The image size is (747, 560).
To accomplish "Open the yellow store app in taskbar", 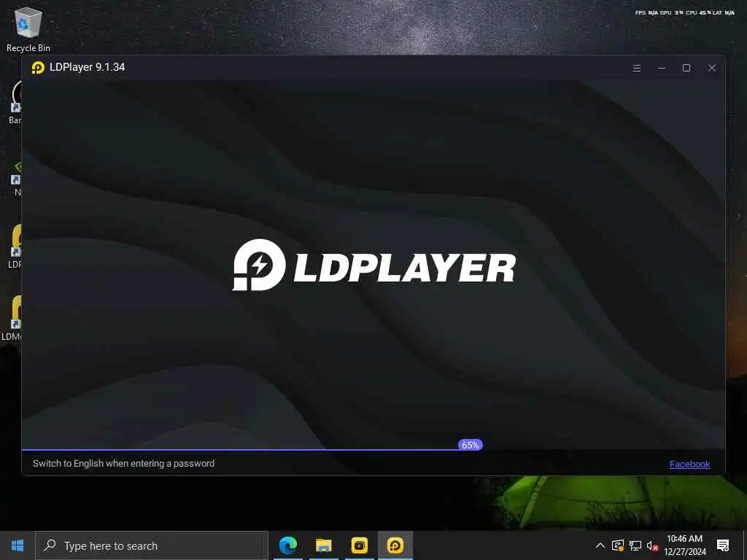I will (x=359, y=545).
